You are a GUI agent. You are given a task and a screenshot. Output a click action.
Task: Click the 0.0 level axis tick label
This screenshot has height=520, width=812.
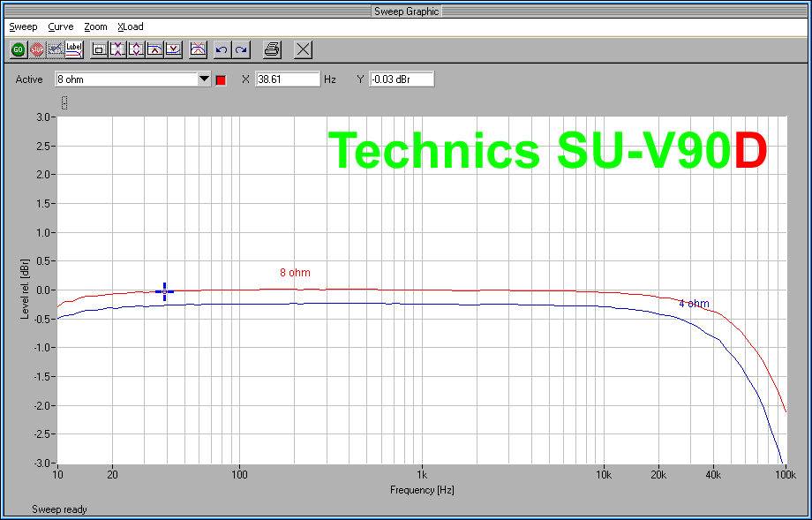point(44,290)
